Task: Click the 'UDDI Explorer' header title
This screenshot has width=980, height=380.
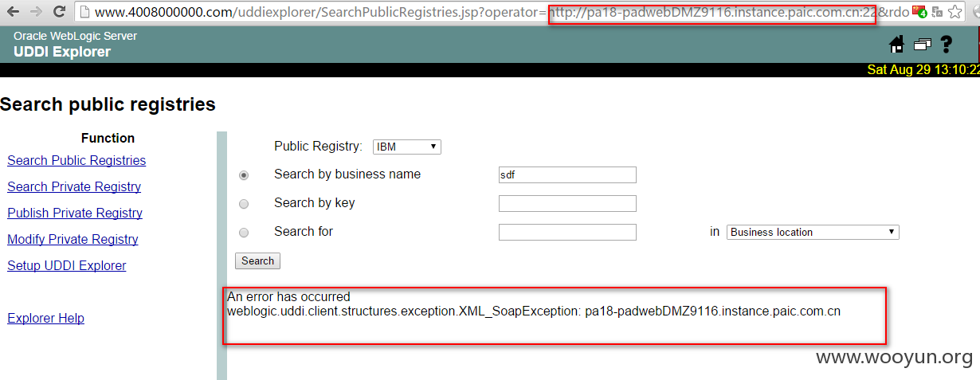Action: click(62, 52)
